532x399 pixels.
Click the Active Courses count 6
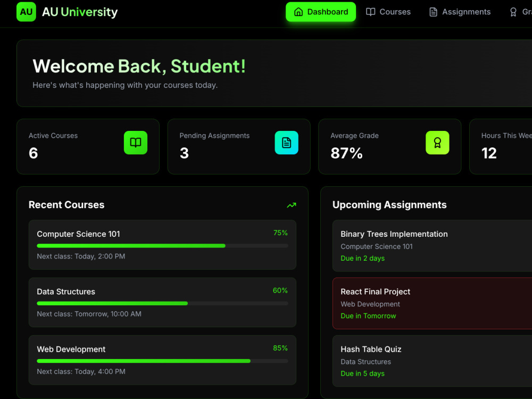point(33,153)
